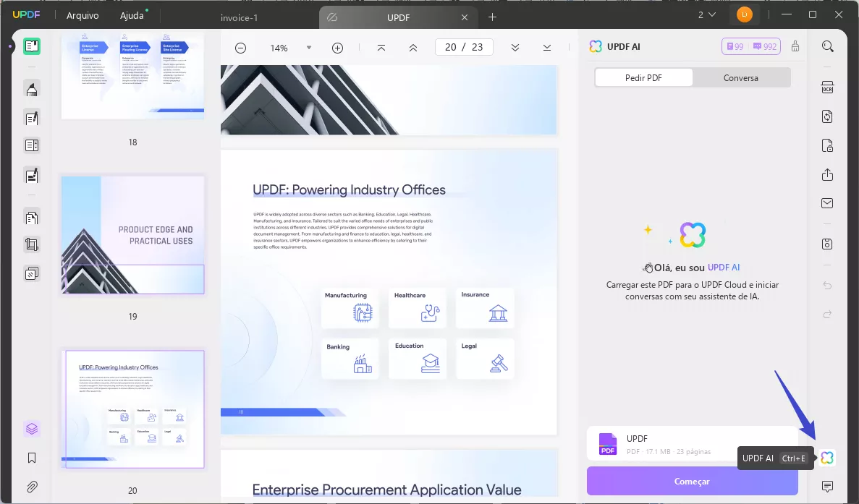Image resolution: width=859 pixels, height=504 pixels.
Task: Open the zoom level dropdown arrow
Action: pyautogui.click(x=309, y=48)
